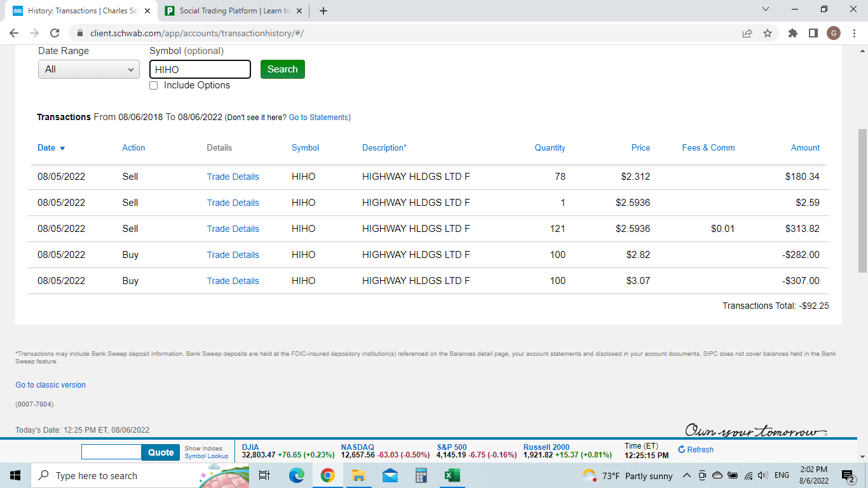Viewport: 868px width, 488px height.
Task: Open a new browser tab
Action: [x=323, y=11]
